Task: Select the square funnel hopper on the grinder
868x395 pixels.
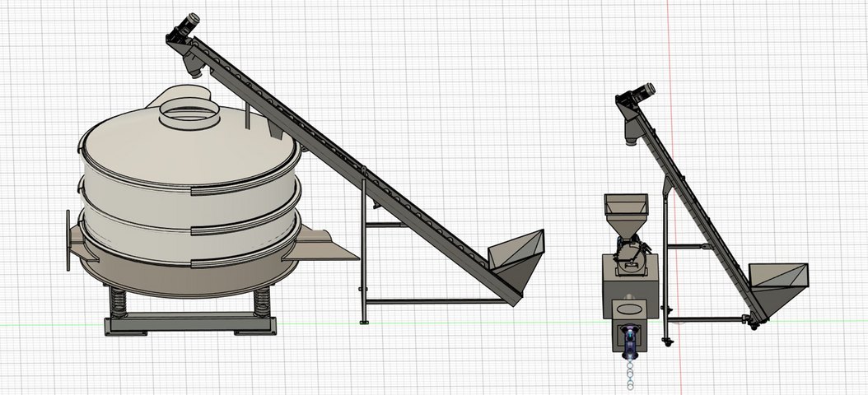Action: 626,216
